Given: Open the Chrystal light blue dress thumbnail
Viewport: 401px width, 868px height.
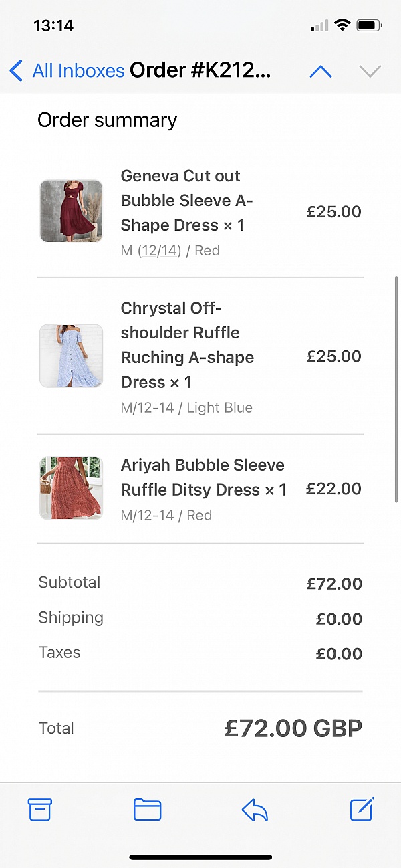Looking at the screenshot, I should click(x=71, y=356).
